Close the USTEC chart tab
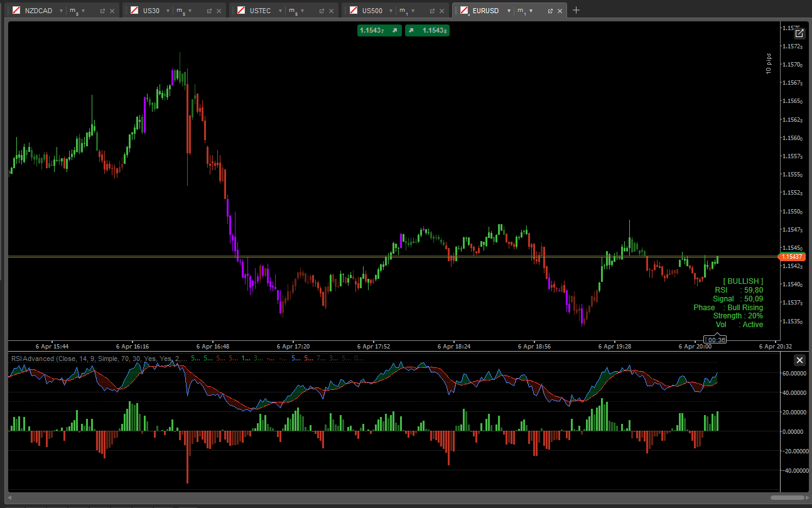Image resolution: width=812 pixels, height=508 pixels. coord(331,11)
